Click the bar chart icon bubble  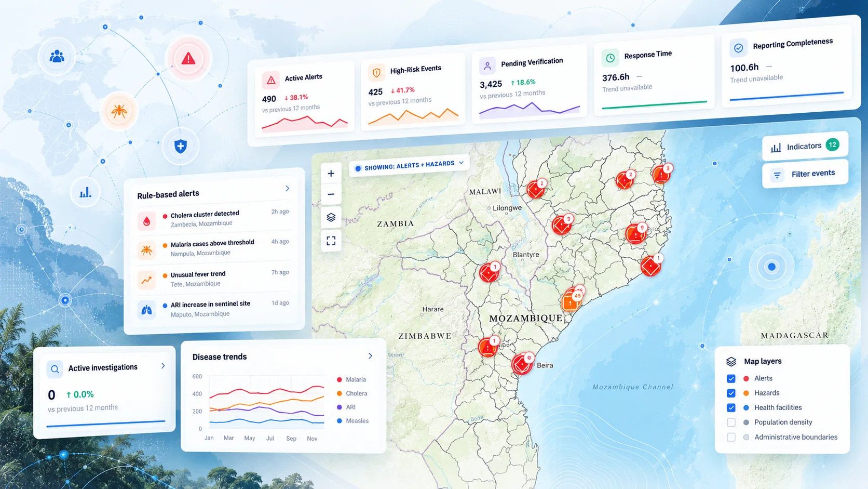pyautogui.click(x=86, y=193)
